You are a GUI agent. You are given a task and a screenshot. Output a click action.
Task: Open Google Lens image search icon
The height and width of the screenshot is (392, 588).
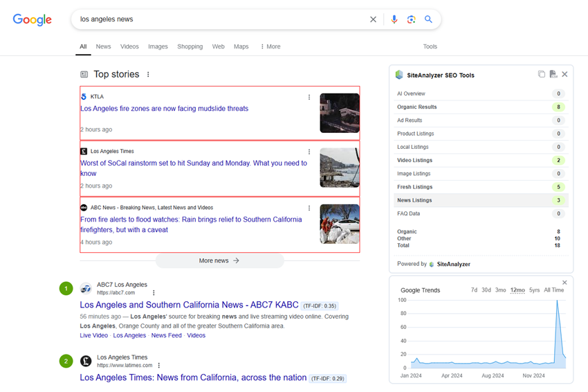coord(411,19)
